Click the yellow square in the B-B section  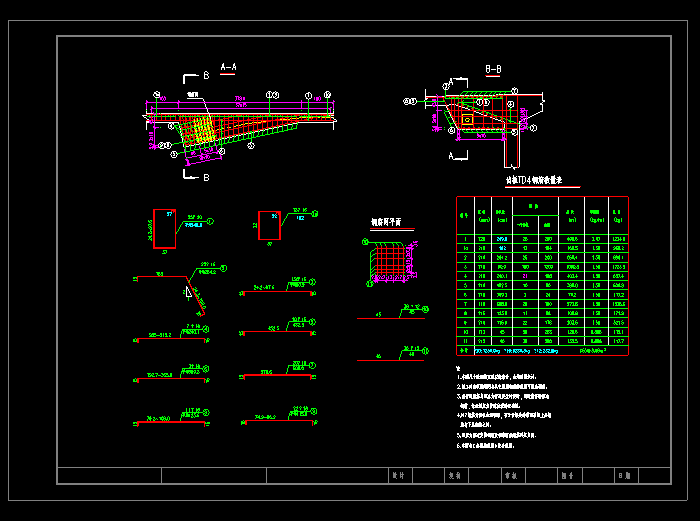(467, 119)
